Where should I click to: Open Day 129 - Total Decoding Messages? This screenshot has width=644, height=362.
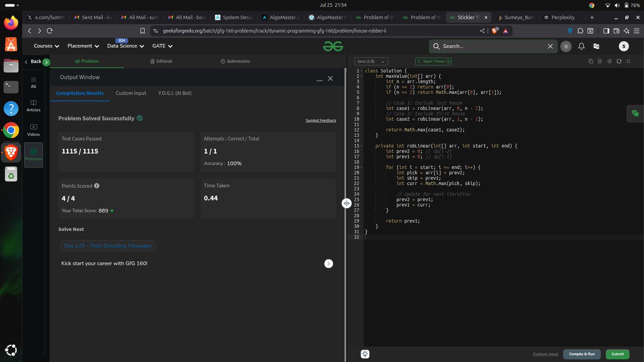(108, 246)
